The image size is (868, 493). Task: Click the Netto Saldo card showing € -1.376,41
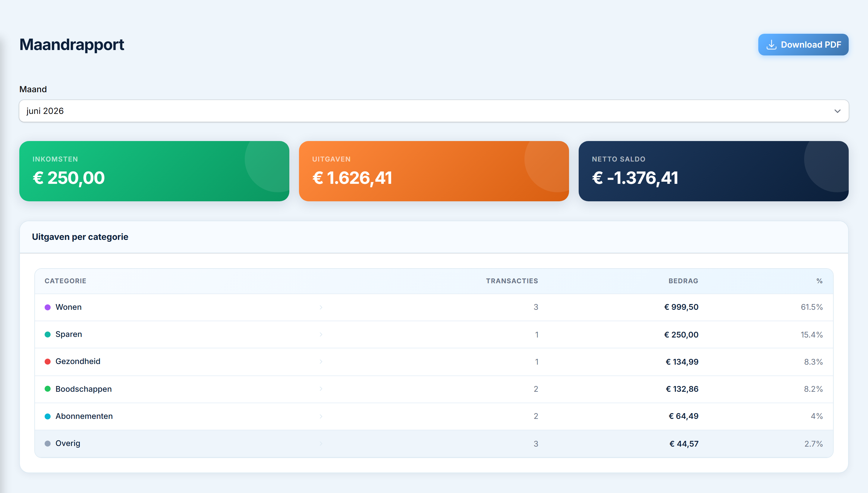713,171
